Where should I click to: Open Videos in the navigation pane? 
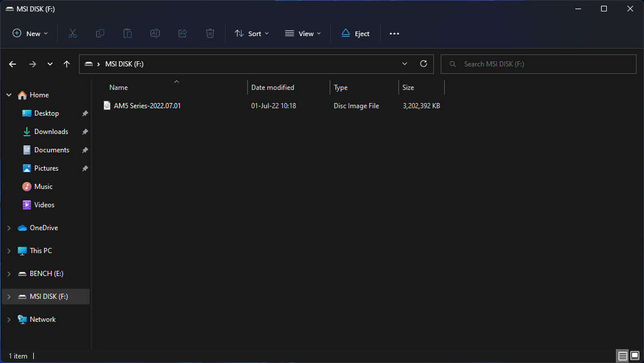pyautogui.click(x=44, y=205)
